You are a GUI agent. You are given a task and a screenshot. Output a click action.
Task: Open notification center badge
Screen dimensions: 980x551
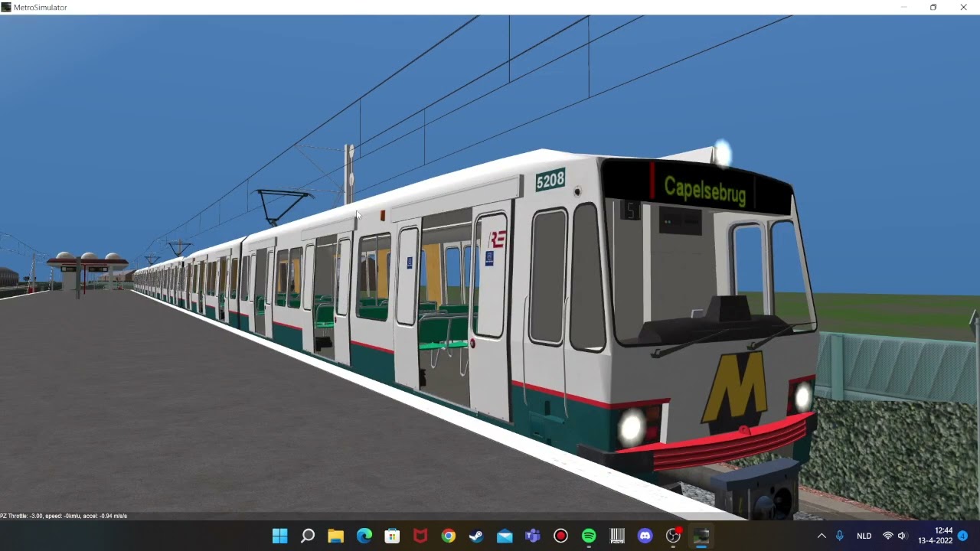962,536
